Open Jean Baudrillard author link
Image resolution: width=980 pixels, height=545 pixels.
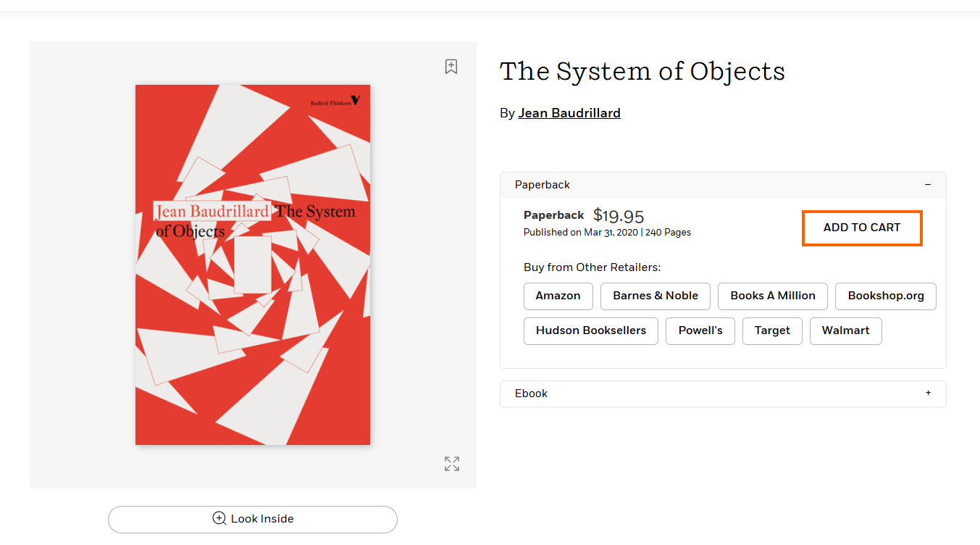(569, 113)
